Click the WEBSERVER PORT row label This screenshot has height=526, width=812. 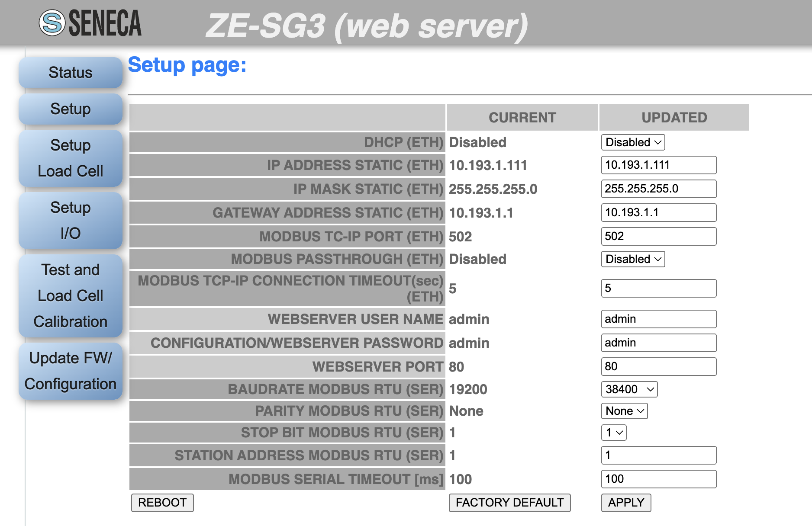point(378,367)
